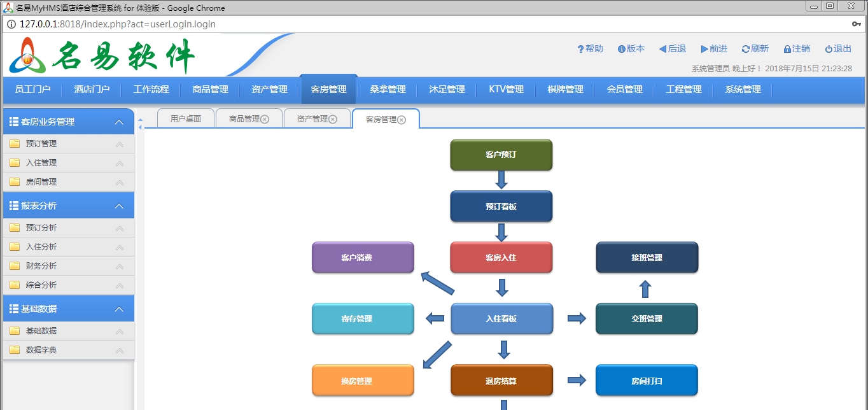Click the 前进 (Forward) arrow icon
Screen dimensions: 868x410
[704, 48]
